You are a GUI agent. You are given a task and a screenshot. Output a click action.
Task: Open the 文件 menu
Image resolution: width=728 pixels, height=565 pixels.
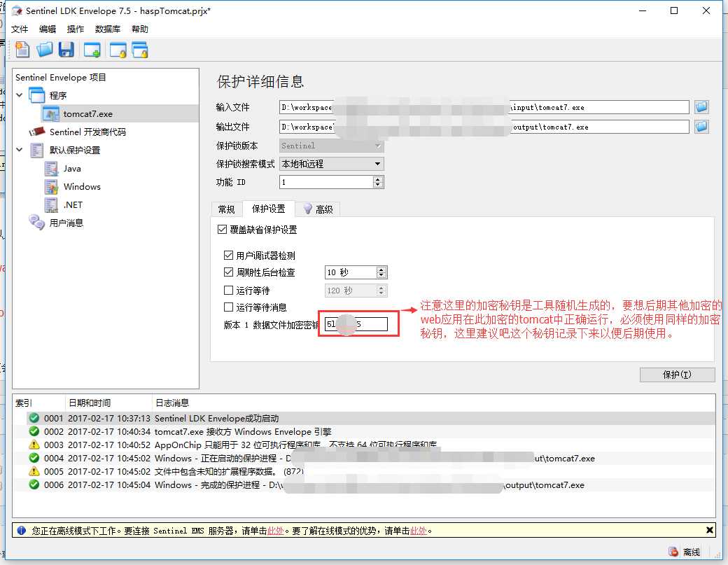pyautogui.click(x=20, y=29)
